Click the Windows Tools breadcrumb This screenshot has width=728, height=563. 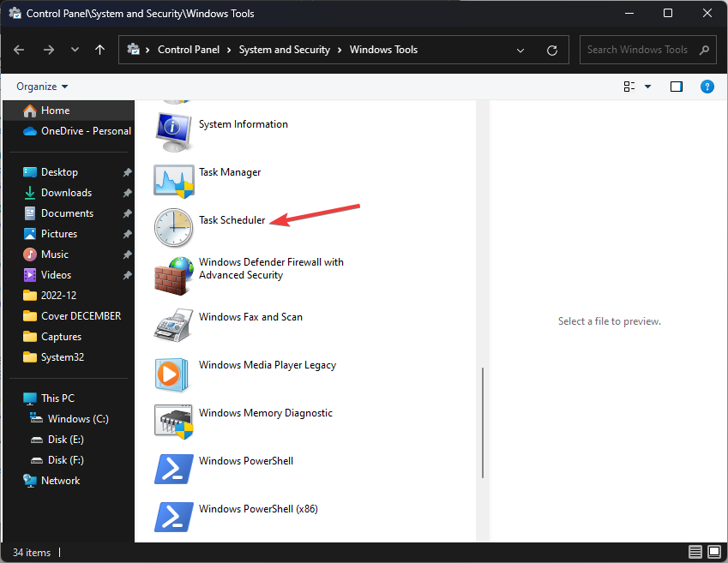point(383,50)
